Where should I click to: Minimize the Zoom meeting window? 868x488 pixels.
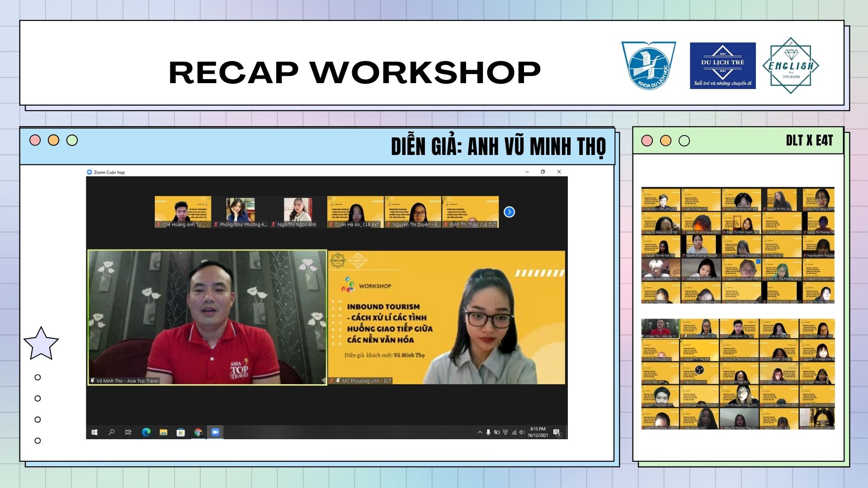click(x=527, y=172)
